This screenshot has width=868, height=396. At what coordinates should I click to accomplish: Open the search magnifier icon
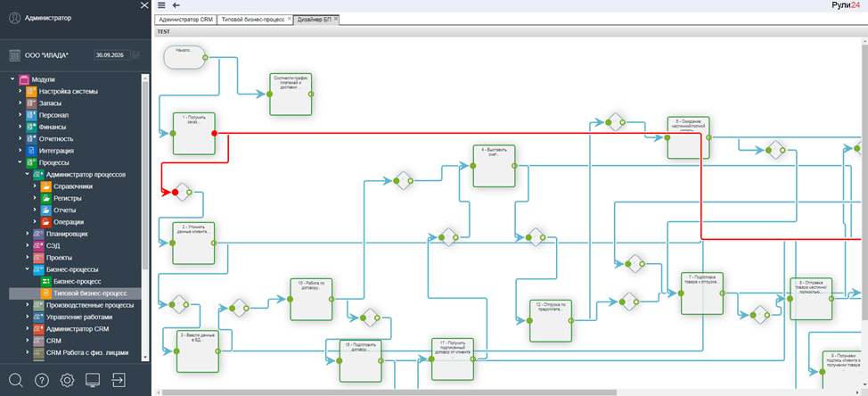pyautogui.click(x=16, y=379)
